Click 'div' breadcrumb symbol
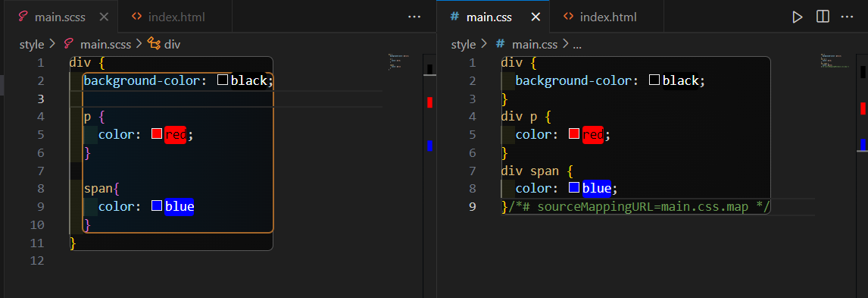 (172, 44)
